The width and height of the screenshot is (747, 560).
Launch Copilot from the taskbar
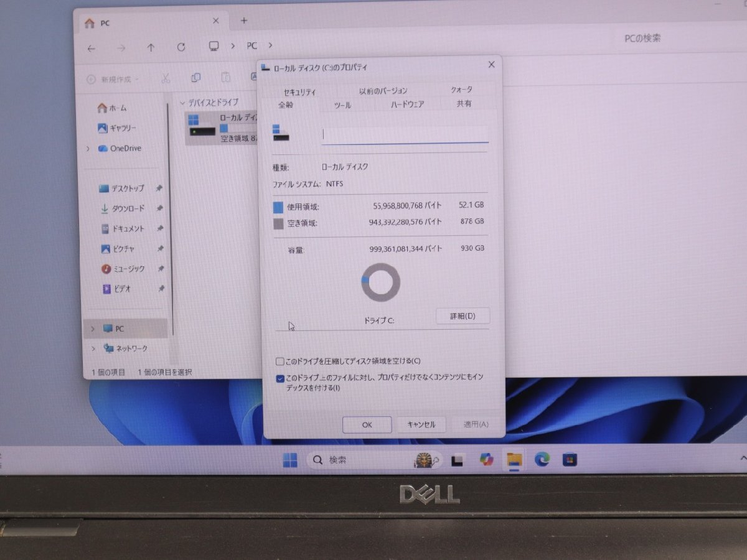point(486,460)
